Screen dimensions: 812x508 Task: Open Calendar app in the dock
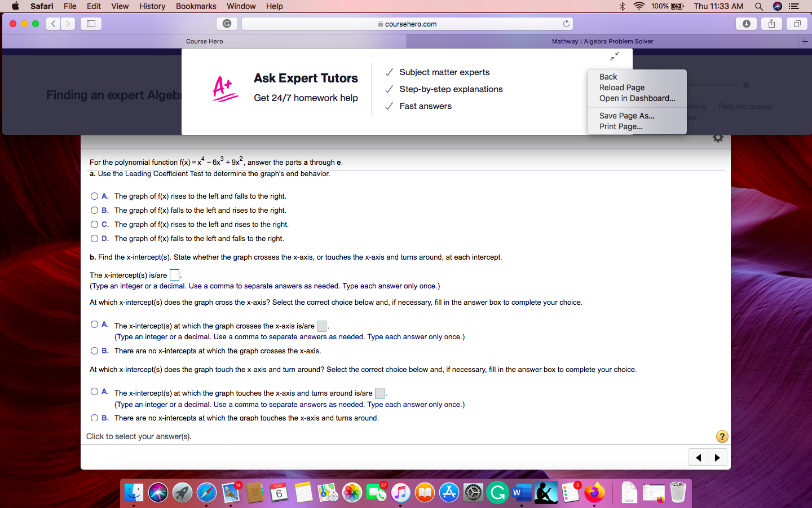tap(279, 493)
